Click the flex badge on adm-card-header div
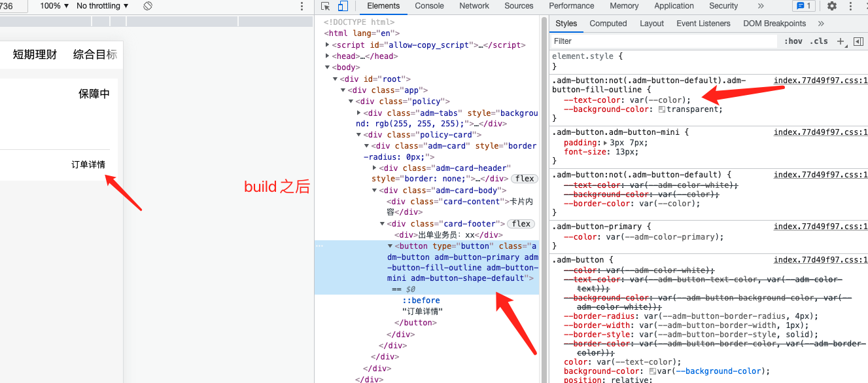 [x=523, y=179]
